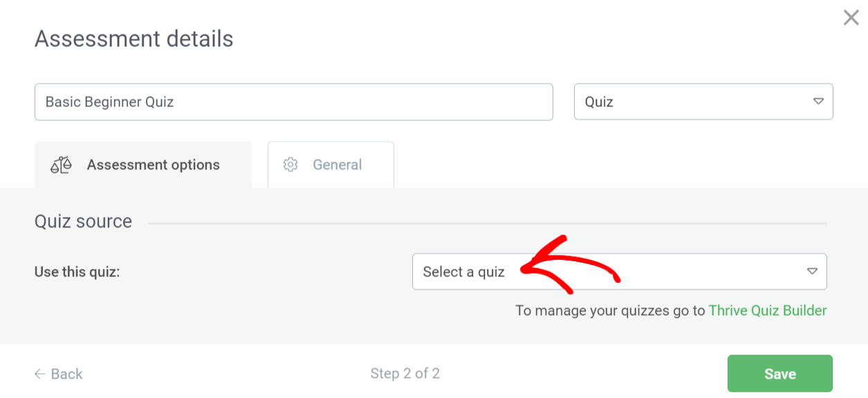Switch to the Assessment options tab
Viewport: 868px width, 398px height.
tap(143, 165)
